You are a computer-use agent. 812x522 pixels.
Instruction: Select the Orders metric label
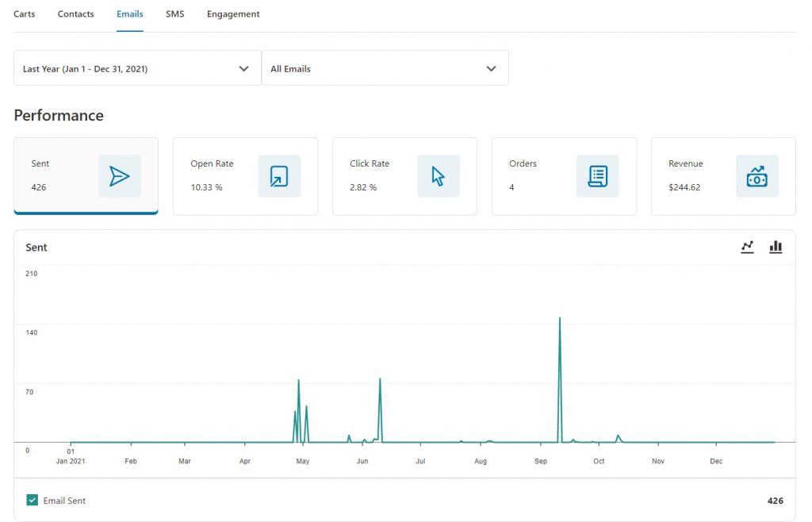coord(523,163)
